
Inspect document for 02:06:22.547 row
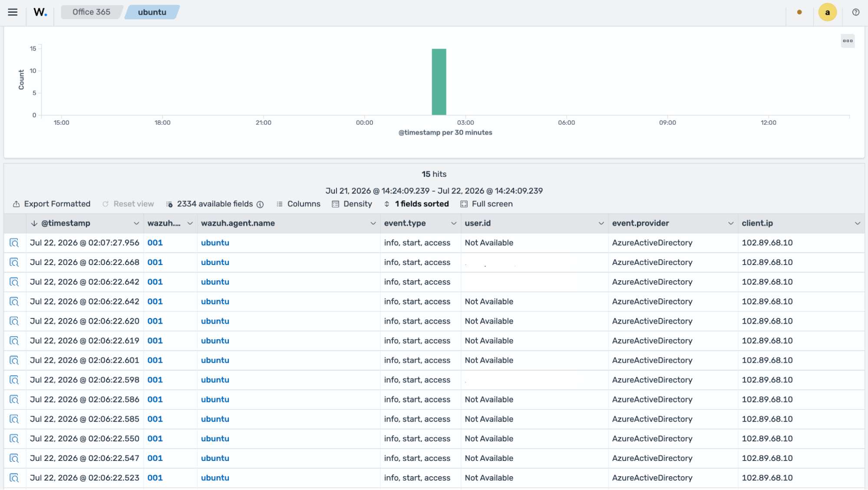[x=14, y=458]
